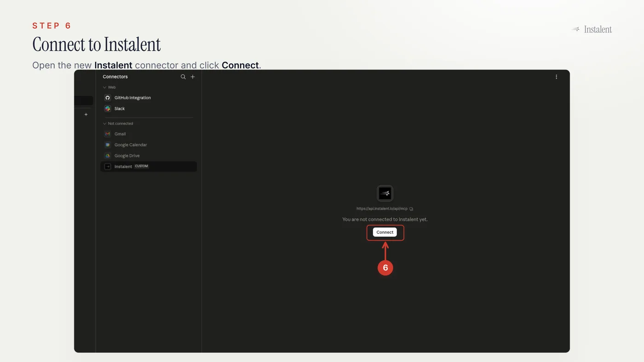Click the search icon in the Connectors header
Image resolution: width=644 pixels, height=362 pixels.
click(183, 77)
